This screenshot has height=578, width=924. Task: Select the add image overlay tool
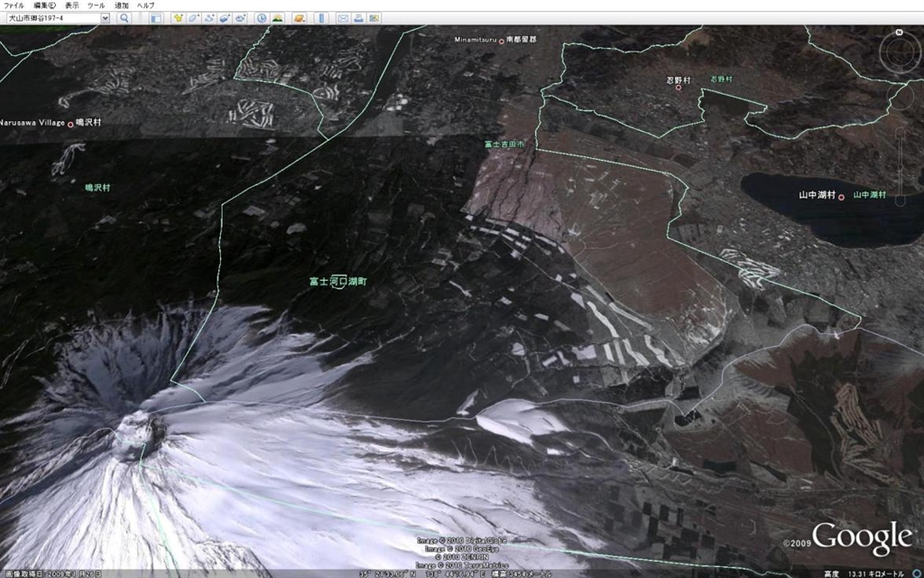pos(225,18)
